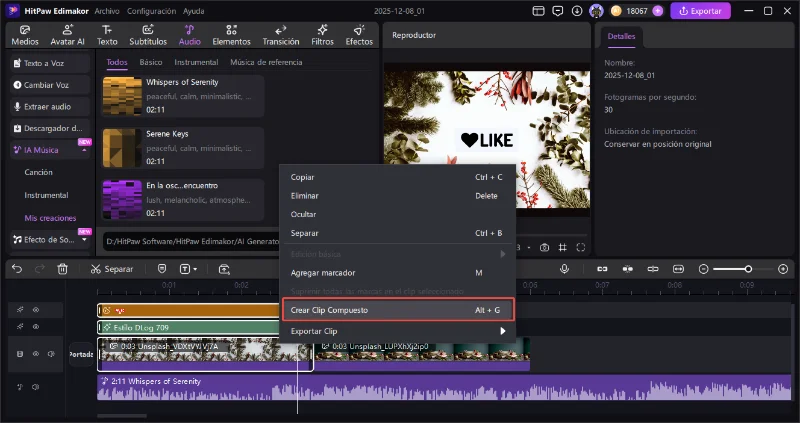This screenshot has height=423, width=800.
Task: Toggle pin on the Estilo DLog 709 track
Action: coord(20,327)
